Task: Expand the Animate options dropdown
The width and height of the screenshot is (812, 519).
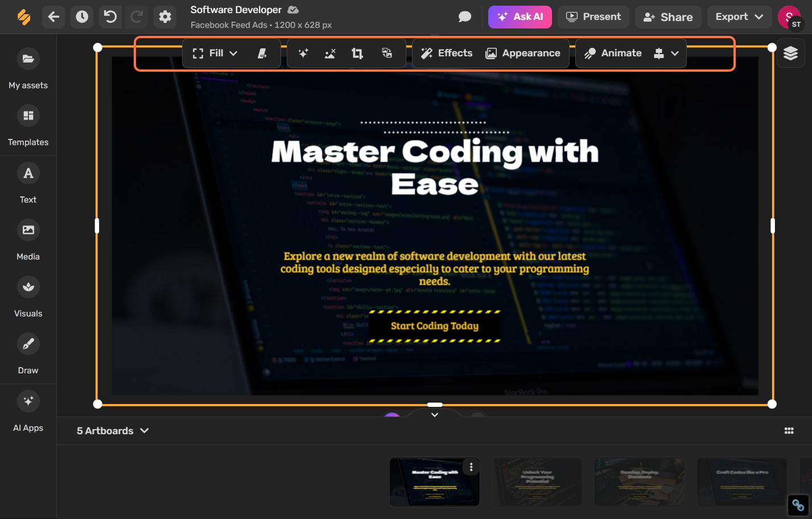Action: 674,53
